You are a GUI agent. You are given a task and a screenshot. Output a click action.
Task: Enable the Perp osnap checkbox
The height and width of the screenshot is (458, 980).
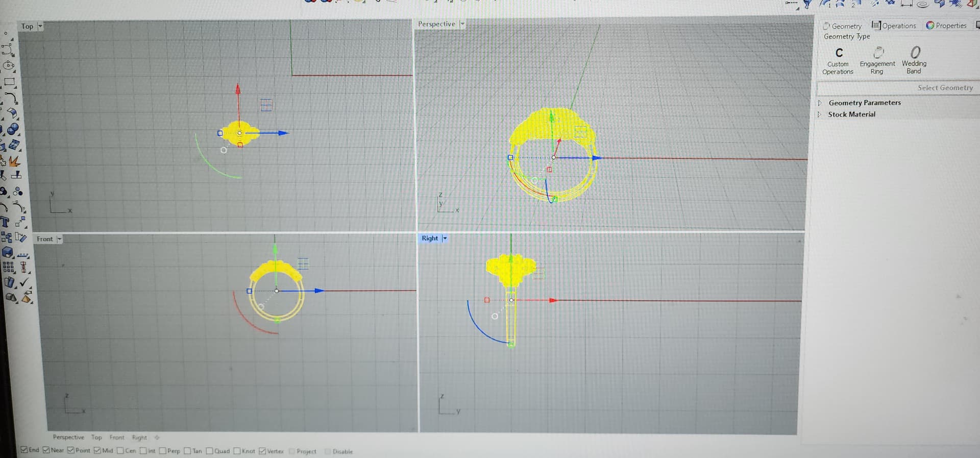(163, 450)
